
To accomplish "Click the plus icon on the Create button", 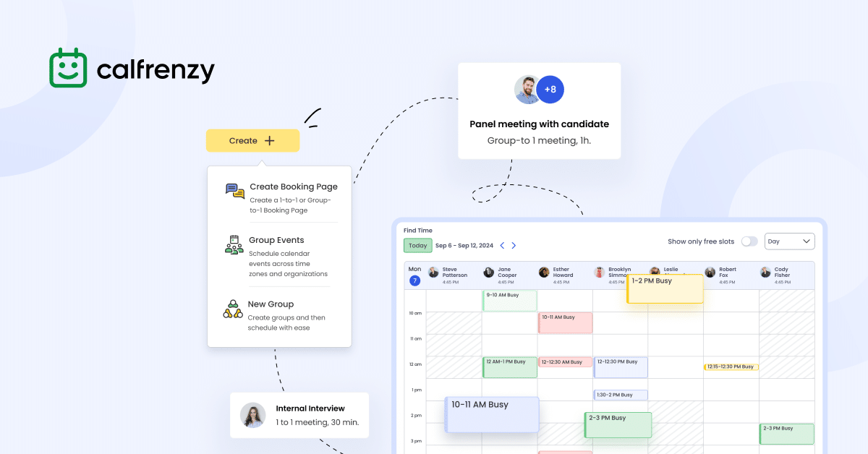I will 271,140.
